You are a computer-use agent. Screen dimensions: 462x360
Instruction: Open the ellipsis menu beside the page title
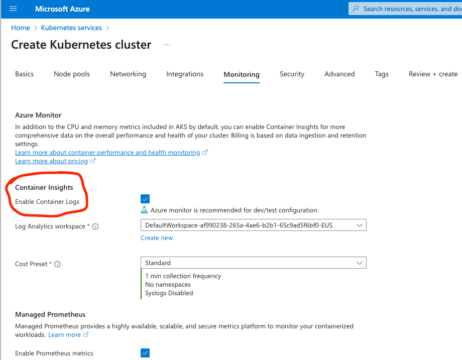pos(167,44)
